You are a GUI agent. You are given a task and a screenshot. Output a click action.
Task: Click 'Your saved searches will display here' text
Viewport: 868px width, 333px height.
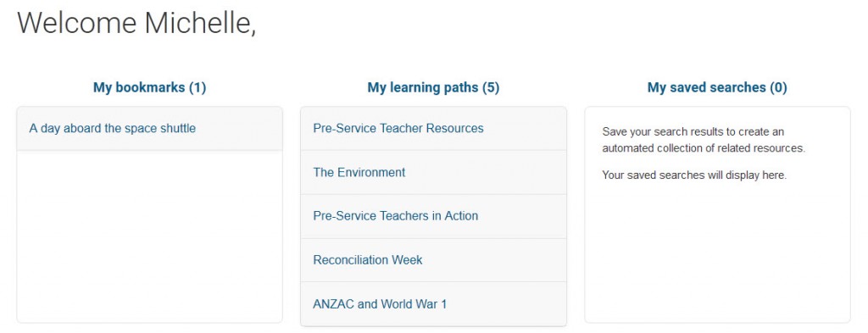694,175
